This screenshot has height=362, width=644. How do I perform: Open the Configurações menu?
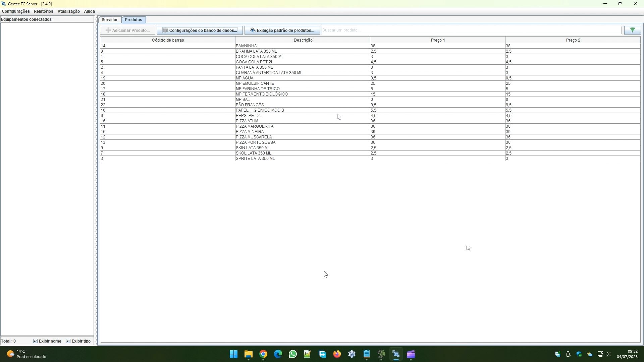tap(16, 11)
